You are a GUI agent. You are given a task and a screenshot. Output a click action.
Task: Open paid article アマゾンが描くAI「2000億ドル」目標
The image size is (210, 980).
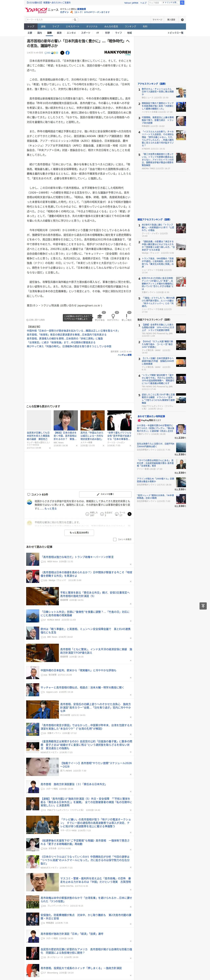tap(156, 480)
